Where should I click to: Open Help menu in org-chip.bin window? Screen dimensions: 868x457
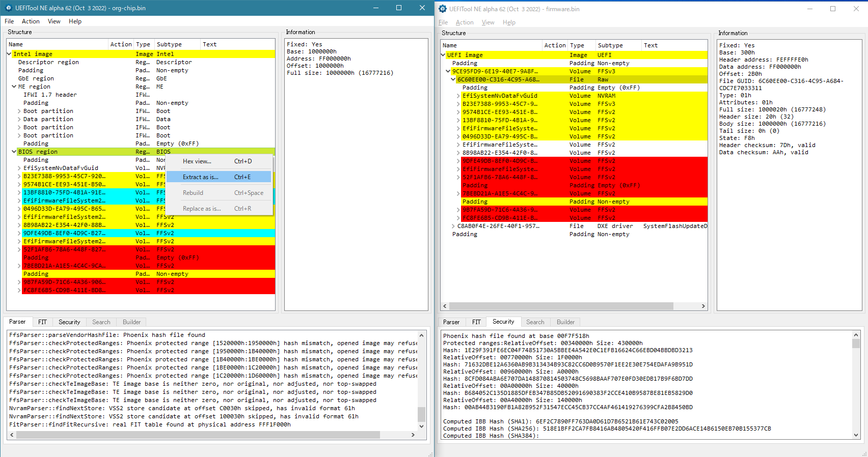click(75, 21)
